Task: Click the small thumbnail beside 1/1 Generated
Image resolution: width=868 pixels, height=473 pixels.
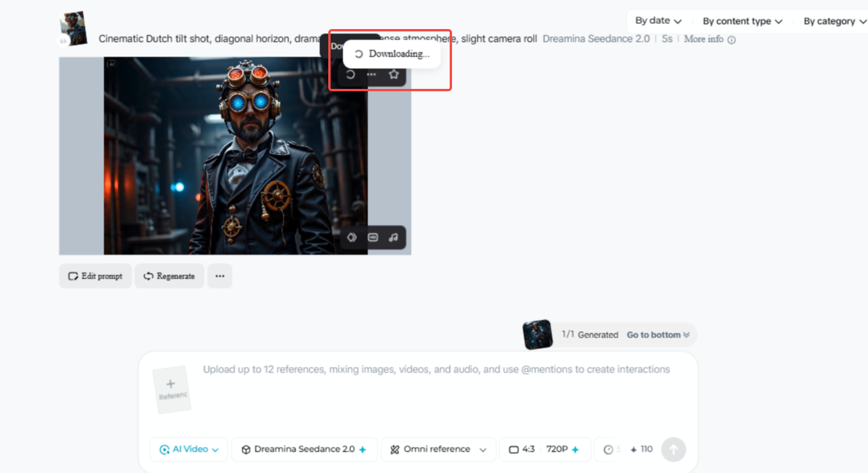Action: [x=538, y=335]
